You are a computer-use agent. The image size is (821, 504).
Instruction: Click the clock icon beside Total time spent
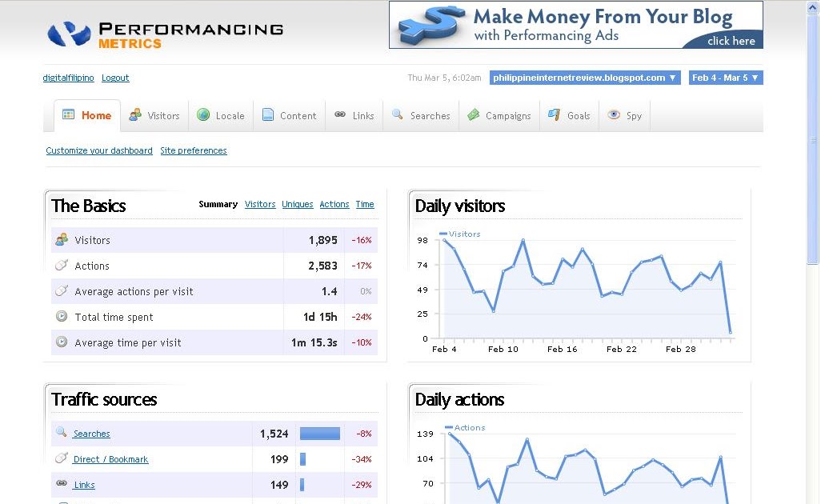click(x=62, y=316)
